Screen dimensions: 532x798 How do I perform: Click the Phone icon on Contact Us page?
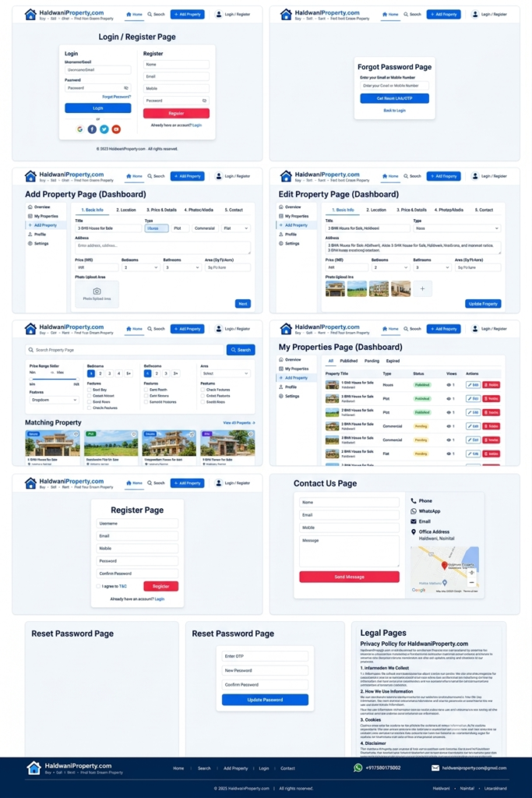(x=414, y=501)
